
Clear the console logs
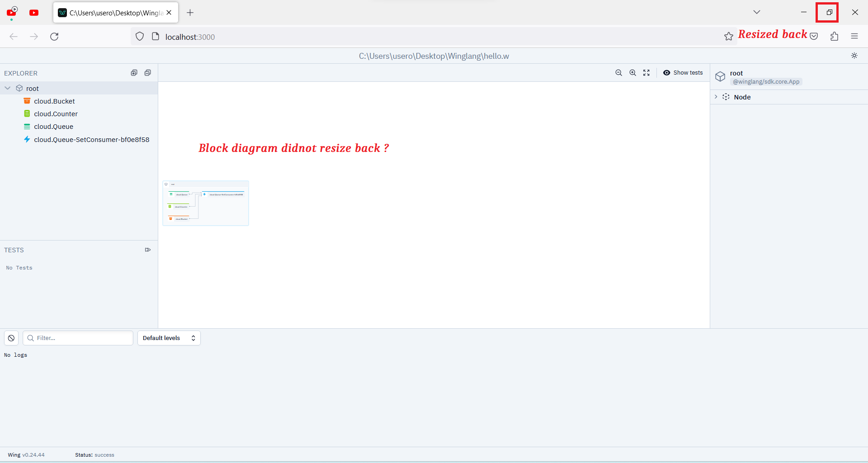coord(11,338)
